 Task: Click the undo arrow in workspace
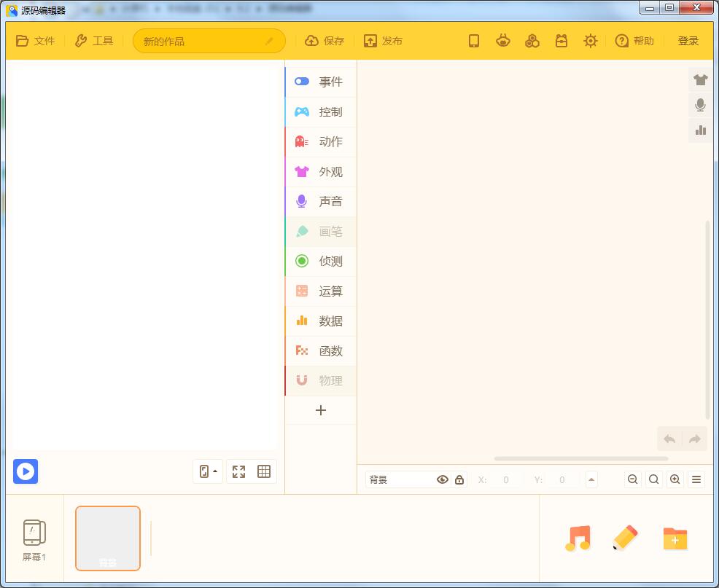point(669,439)
